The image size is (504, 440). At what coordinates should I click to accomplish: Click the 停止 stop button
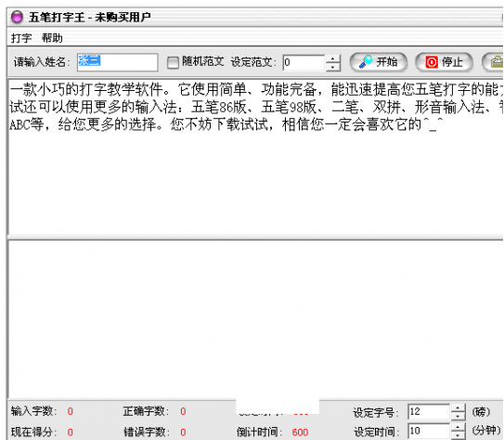445,62
